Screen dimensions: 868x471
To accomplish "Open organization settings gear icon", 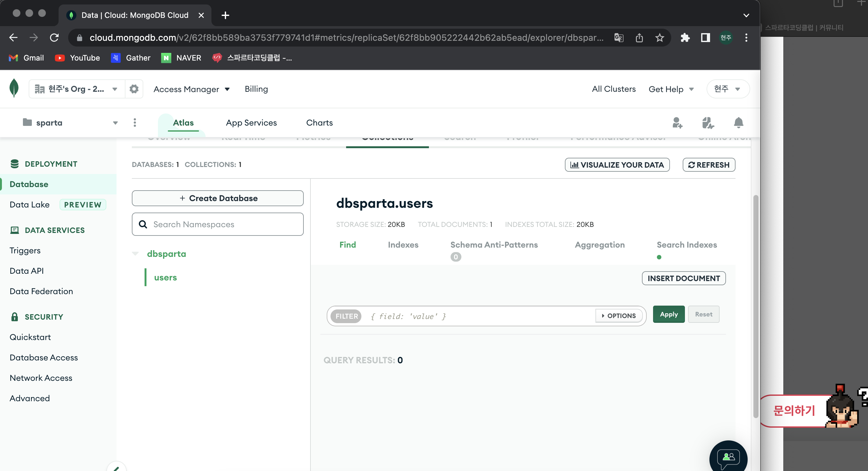I will pos(134,89).
